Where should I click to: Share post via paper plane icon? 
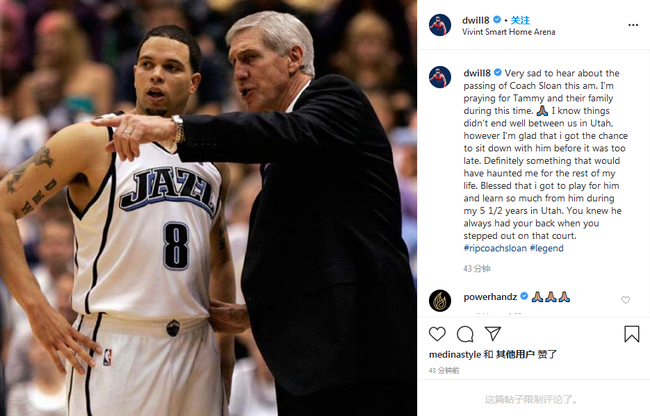click(492, 334)
